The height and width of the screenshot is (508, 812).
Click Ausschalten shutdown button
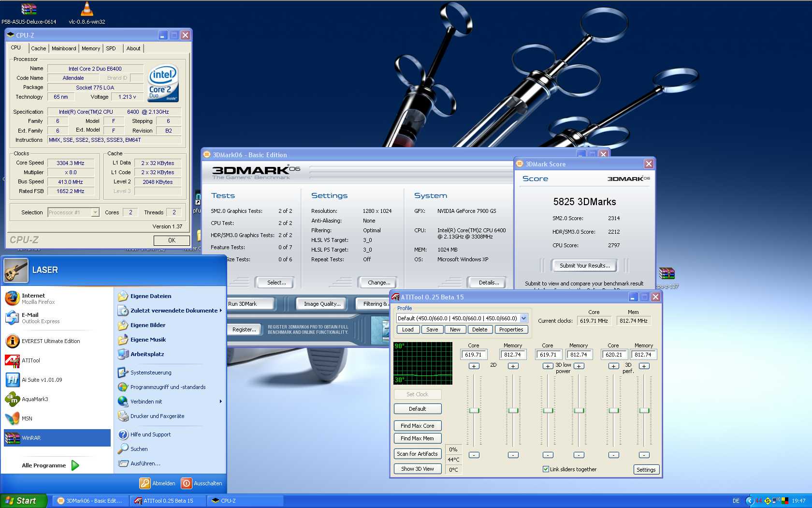pos(202,483)
